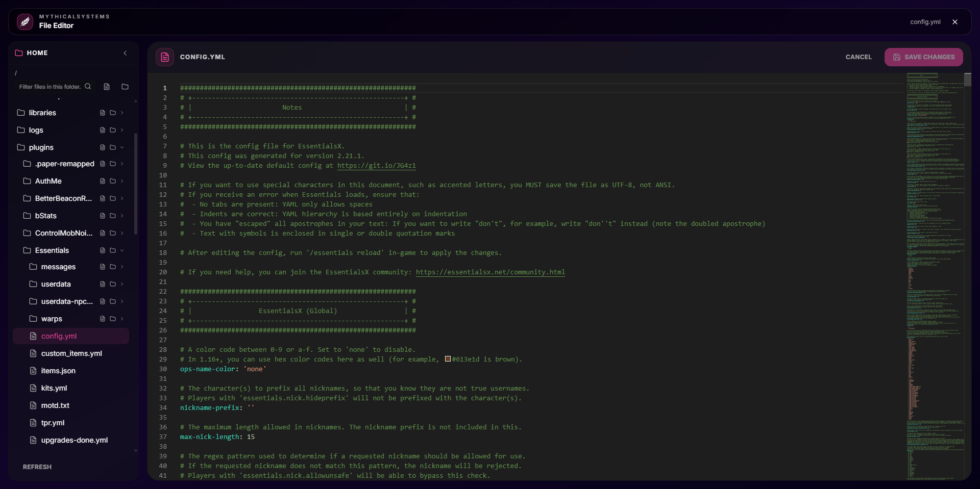The width and height of the screenshot is (980, 489).
Task: Click the document icon next to the plugins folder
Action: (x=102, y=147)
